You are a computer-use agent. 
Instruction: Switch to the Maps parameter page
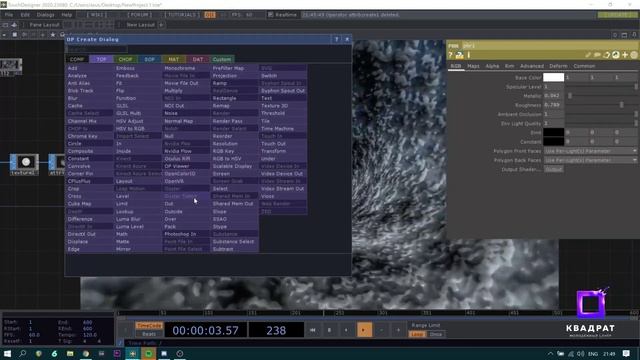[x=473, y=66]
